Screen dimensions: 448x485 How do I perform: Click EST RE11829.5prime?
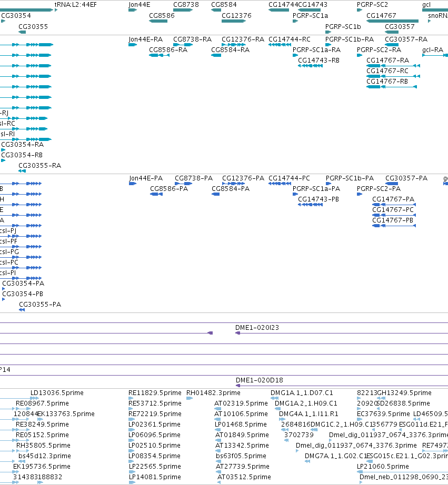pyautogui.click(x=155, y=393)
